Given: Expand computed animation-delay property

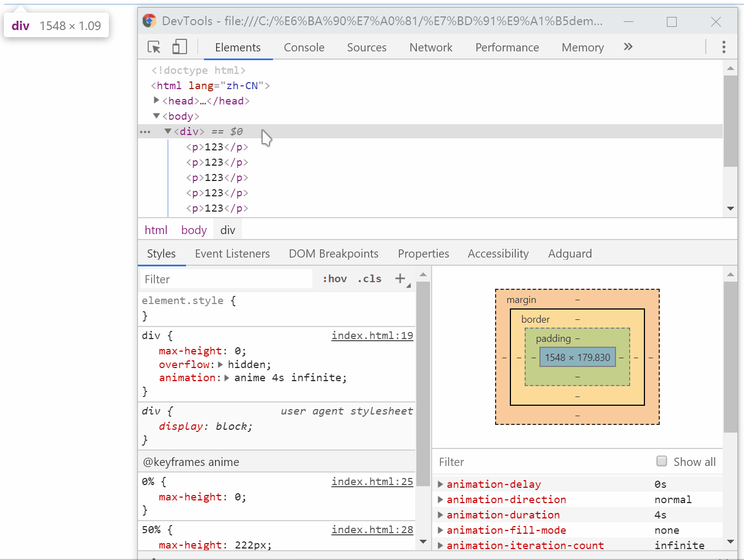Looking at the screenshot, I should coord(440,484).
